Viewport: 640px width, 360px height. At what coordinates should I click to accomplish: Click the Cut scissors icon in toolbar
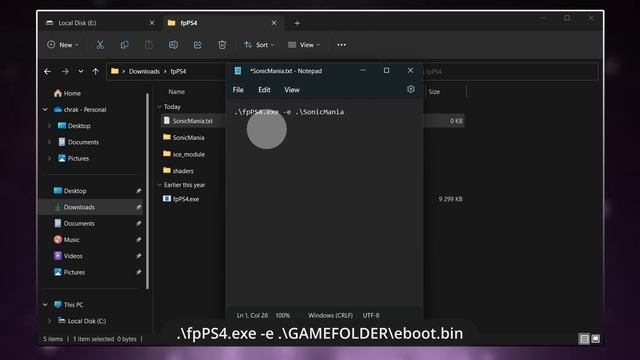(100, 45)
